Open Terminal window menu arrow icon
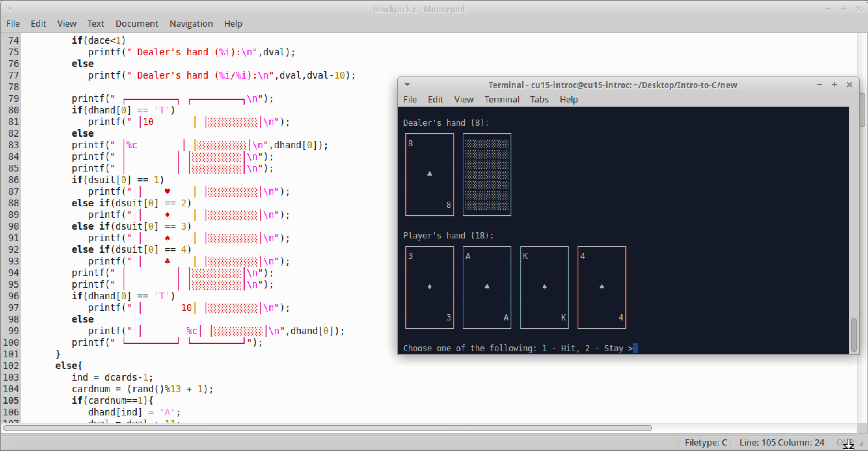The image size is (868, 451). (407, 85)
